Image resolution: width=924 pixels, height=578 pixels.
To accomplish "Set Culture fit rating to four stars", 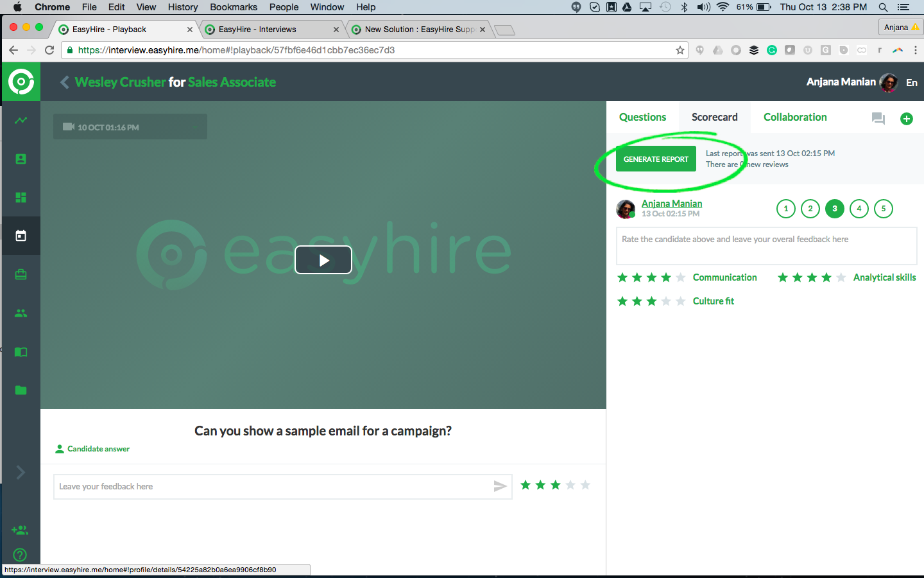I will tap(666, 301).
